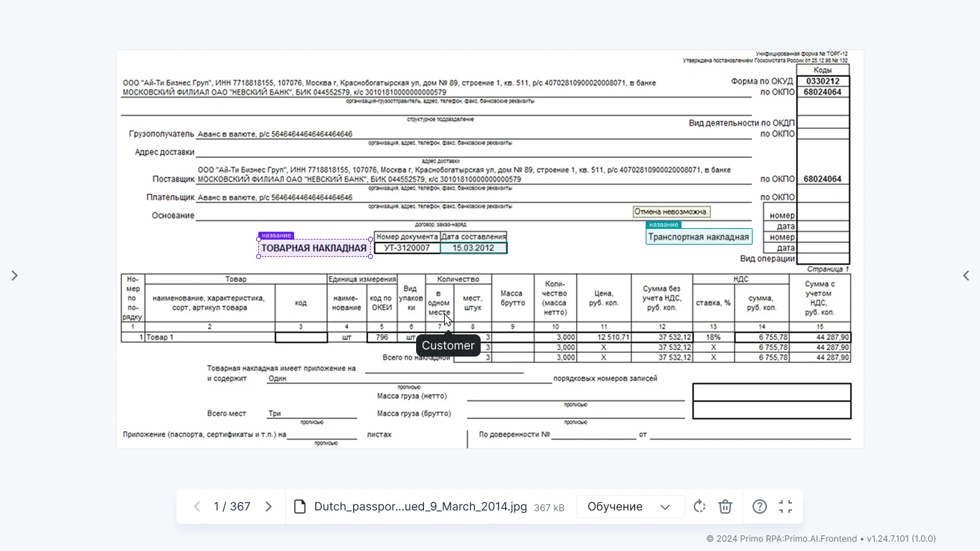Click the document file icon in toolbar
980x551 pixels.
click(x=301, y=507)
